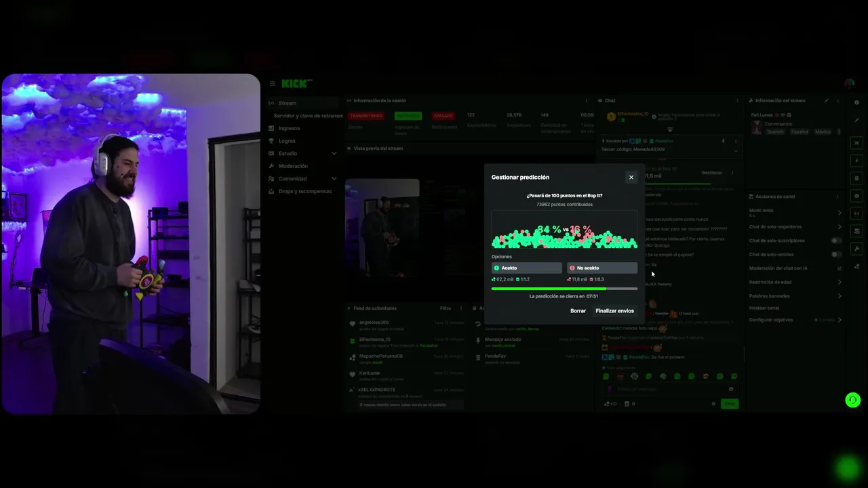The width and height of the screenshot is (868, 488).
Task: Click the wrench right toolbar icon
Action: (x=856, y=249)
